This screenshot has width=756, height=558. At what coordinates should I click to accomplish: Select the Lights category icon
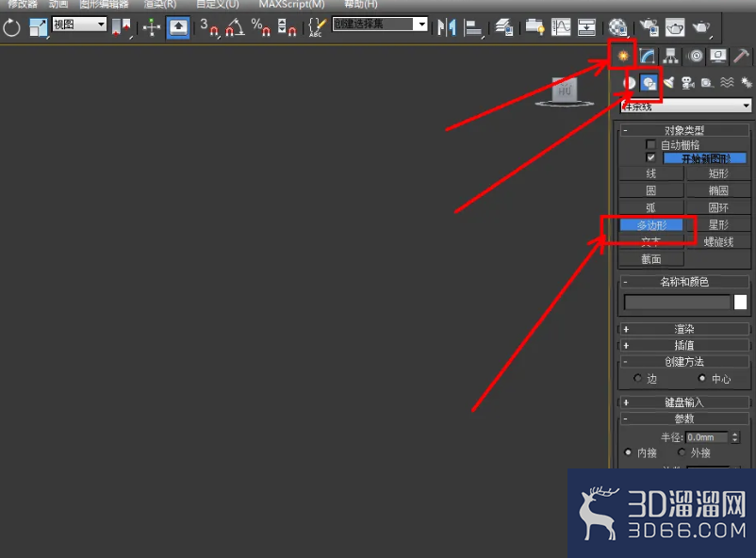pyautogui.click(x=668, y=83)
